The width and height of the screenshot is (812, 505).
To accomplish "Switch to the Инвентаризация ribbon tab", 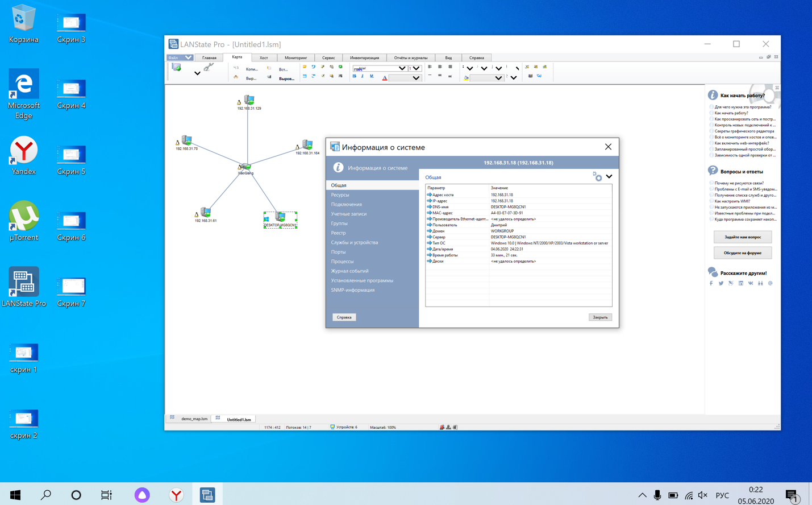I will point(364,57).
